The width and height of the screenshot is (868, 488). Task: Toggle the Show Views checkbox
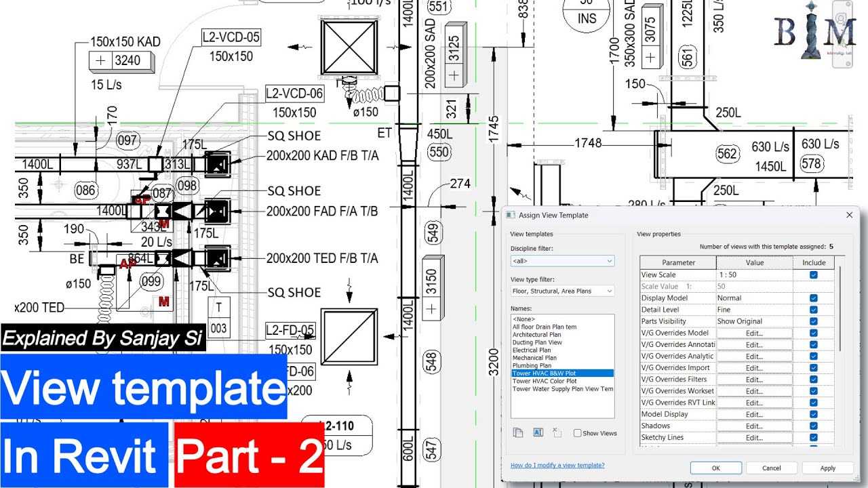pos(577,433)
